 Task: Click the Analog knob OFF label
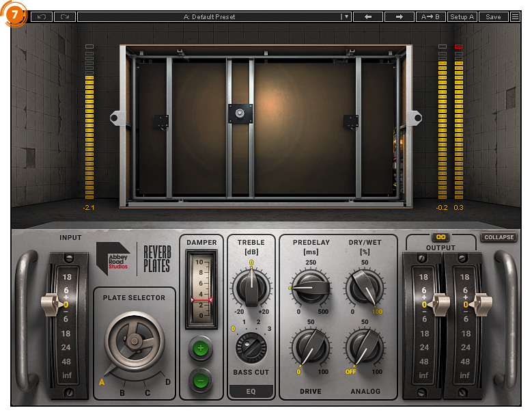click(350, 372)
